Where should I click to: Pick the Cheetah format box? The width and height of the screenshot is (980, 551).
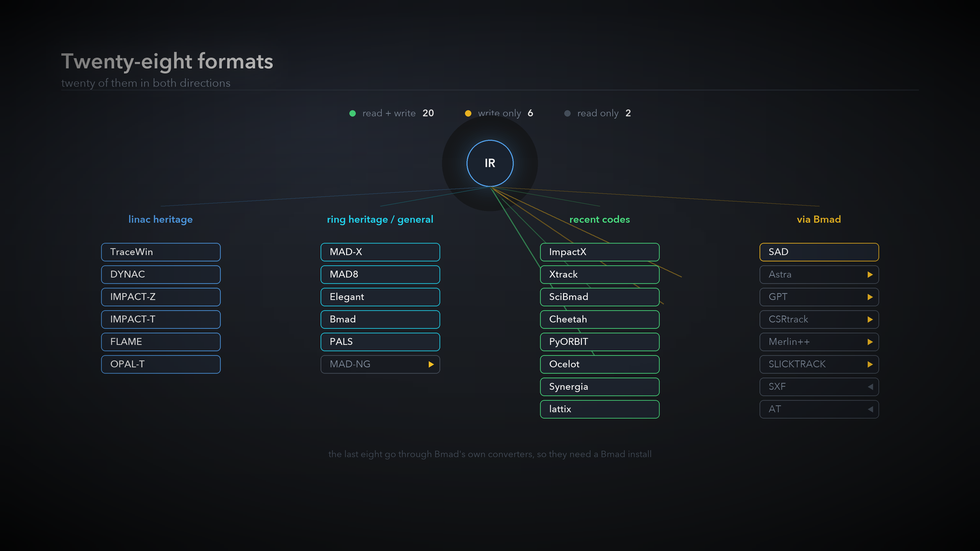click(600, 319)
